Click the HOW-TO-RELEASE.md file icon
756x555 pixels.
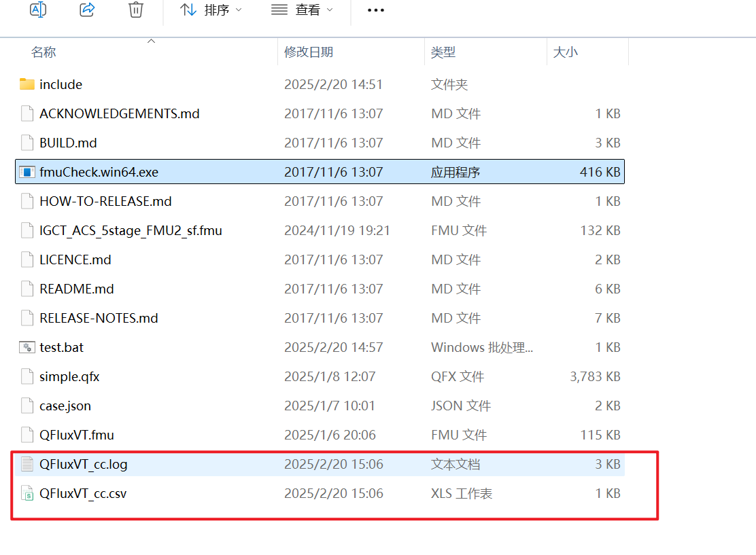pos(27,201)
